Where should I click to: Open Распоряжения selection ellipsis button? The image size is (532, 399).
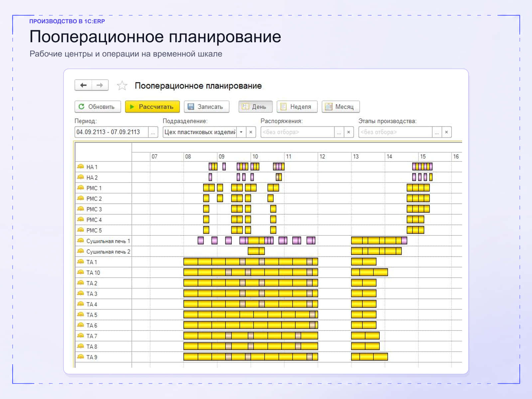[339, 132]
